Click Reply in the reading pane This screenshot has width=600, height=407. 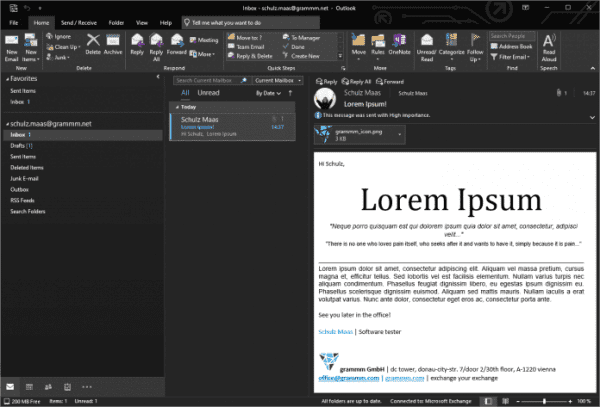point(326,81)
